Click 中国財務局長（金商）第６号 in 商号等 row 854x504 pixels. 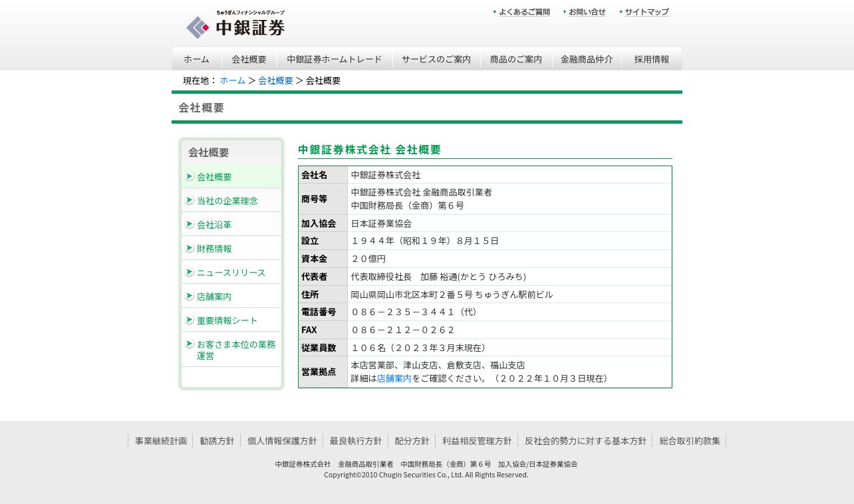(x=408, y=205)
